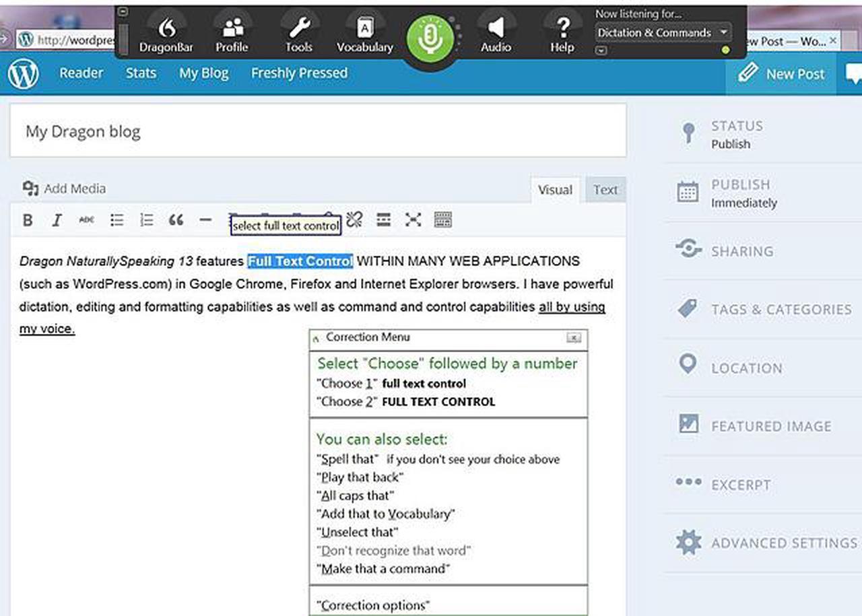This screenshot has width=862, height=616.
Task: Enter distraction-free fullscreen mode
Action: pos(413,219)
